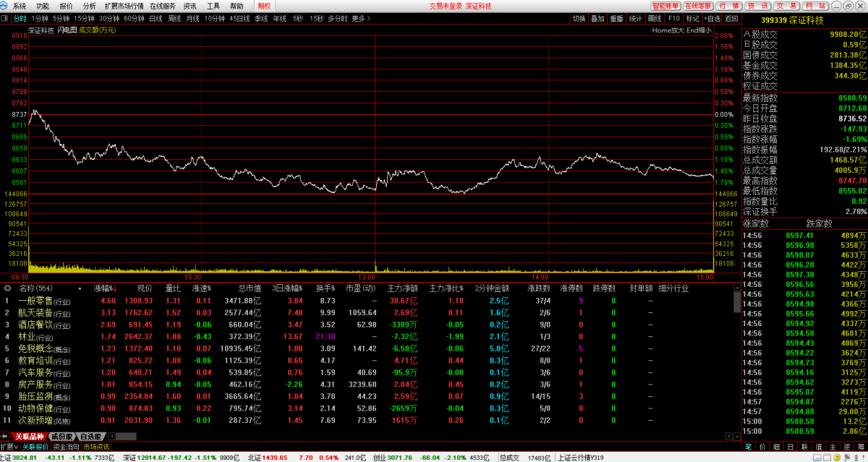
Task: Click the +自选 add-to-watchlist button
Action: click(x=712, y=18)
